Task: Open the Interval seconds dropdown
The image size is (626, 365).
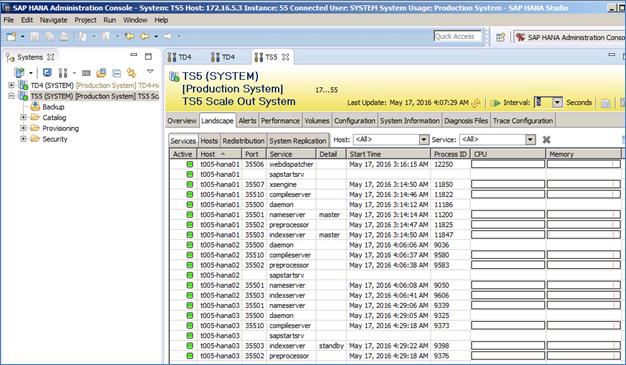Action: pos(557,103)
